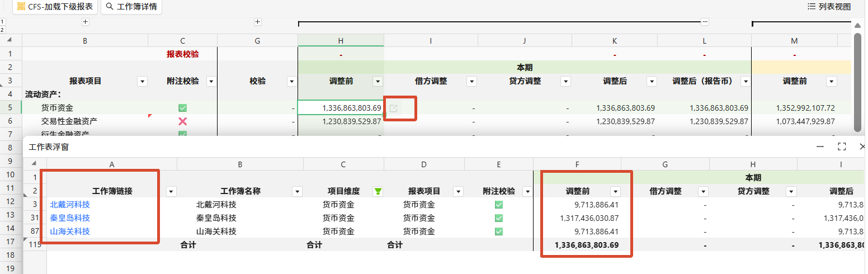
Task: Click red X icon in 交易性金融资产 row
Action: [x=182, y=121]
